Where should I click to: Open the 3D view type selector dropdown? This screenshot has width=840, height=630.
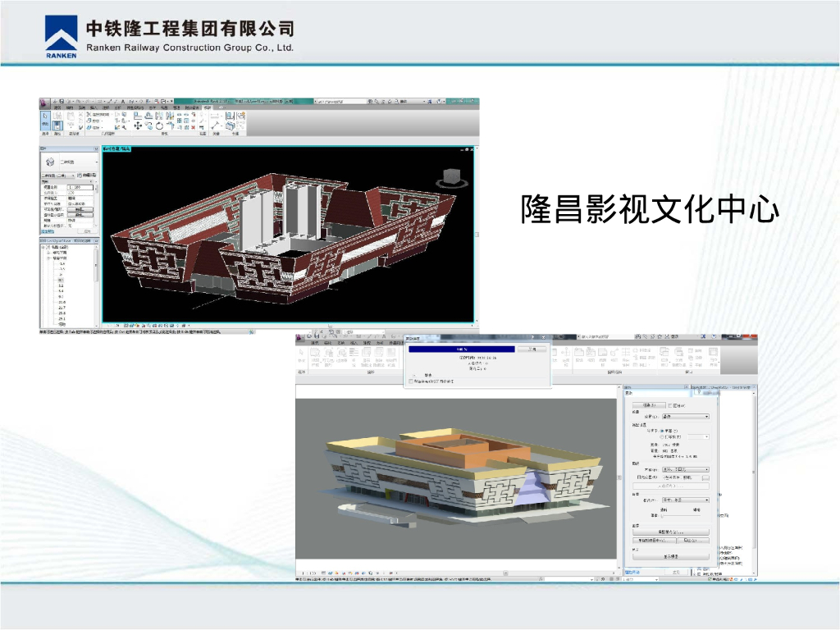[x=70, y=162]
